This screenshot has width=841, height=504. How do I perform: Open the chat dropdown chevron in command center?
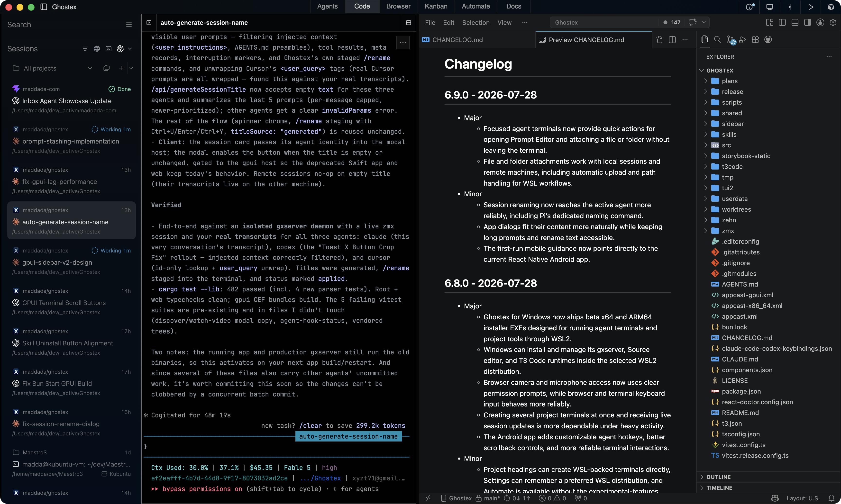[704, 22]
